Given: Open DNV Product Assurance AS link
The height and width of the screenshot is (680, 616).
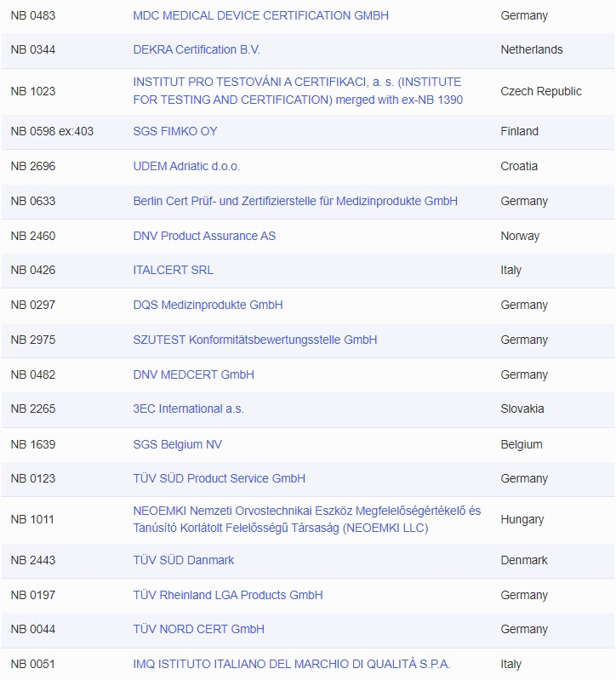Looking at the screenshot, I should tap(204, 236).
